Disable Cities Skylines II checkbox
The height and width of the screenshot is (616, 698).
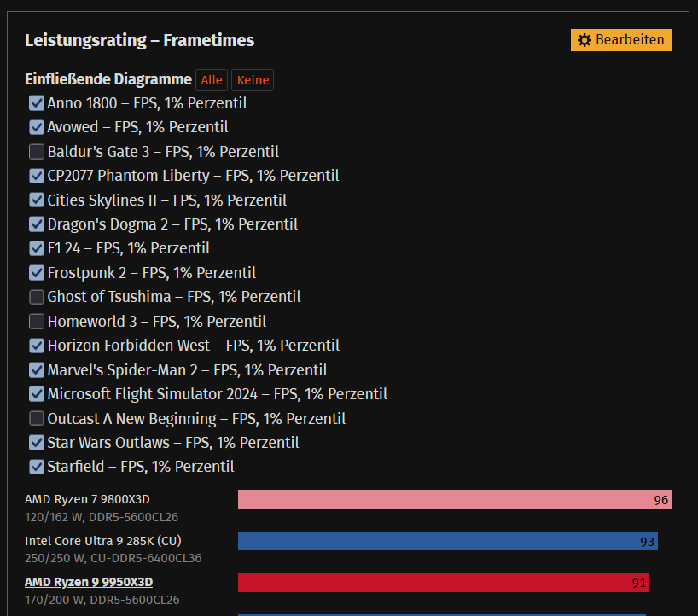tap(37, 200)
